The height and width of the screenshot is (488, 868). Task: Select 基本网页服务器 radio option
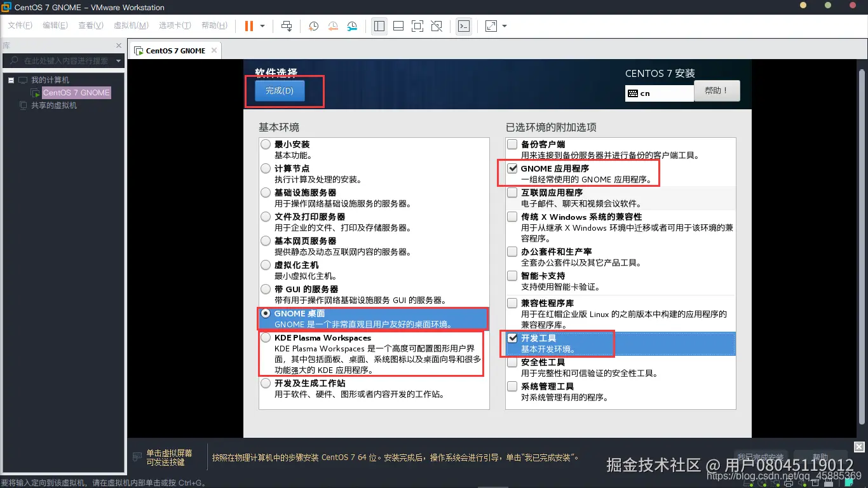click(x=266, y=241)
